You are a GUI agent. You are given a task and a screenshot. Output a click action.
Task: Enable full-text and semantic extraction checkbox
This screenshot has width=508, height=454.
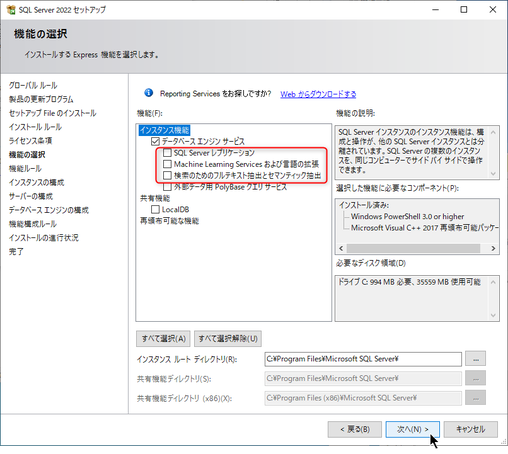[x=167, y=175]
